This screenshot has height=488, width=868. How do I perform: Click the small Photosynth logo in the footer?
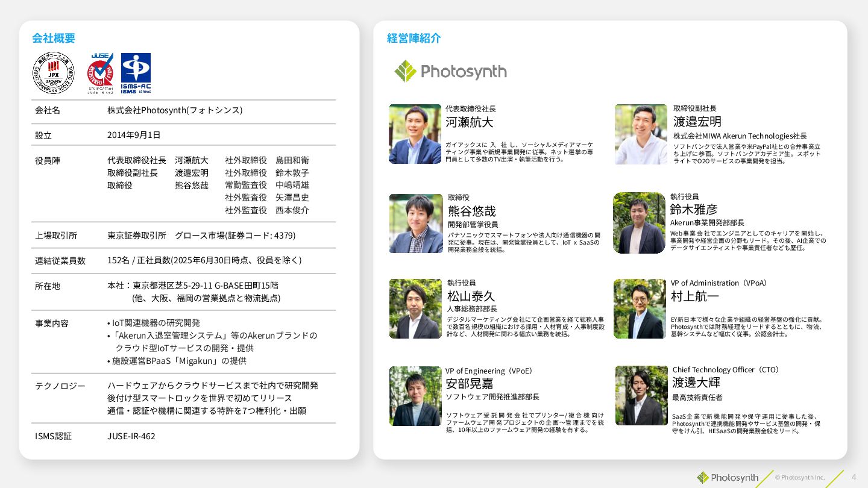tap(728, 478)
